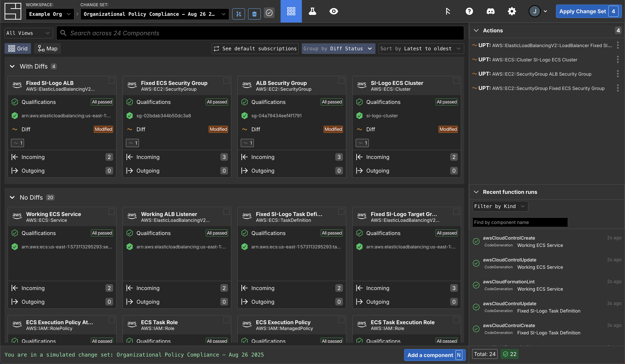
Task: Click Incoming row on Fixed SI-Logo Target Group card
Action: point(406,288)
